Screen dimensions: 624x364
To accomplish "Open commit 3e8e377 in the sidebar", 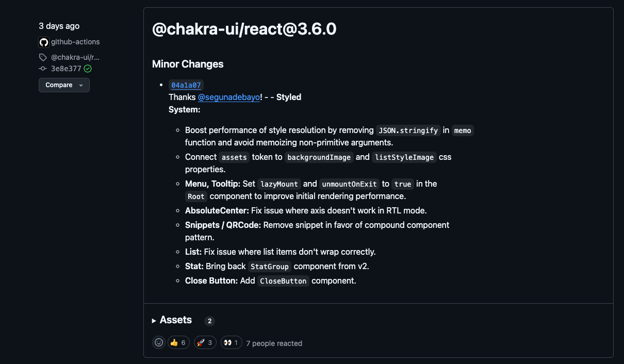I will [66, 69].
